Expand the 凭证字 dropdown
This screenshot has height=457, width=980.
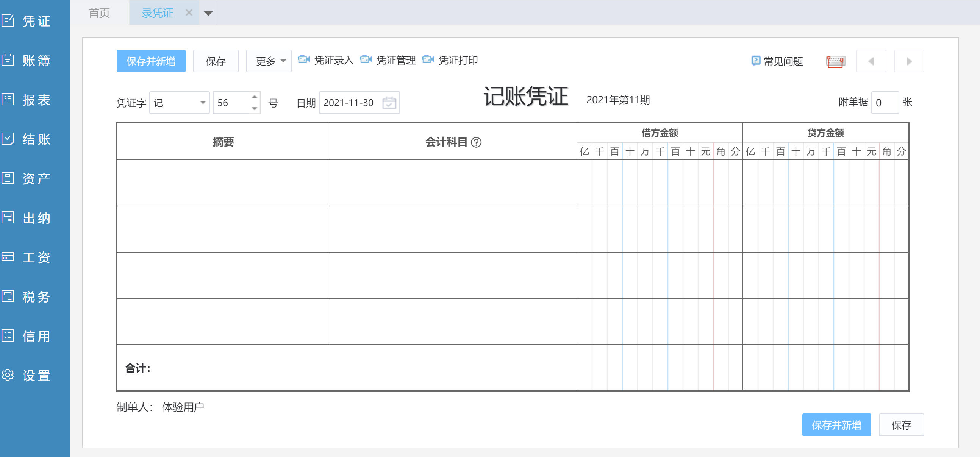coord(203,103)
